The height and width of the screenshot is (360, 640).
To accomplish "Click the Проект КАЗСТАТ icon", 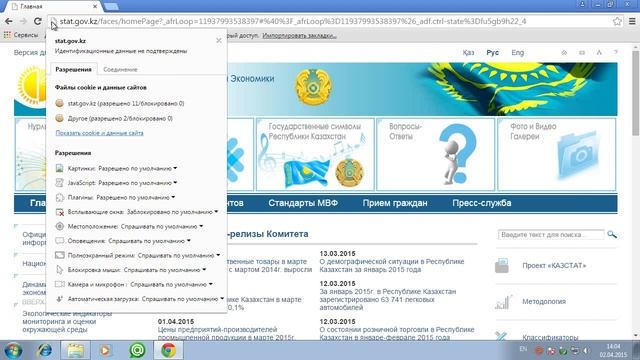I will pyautogui.click(x=502, y=266).
